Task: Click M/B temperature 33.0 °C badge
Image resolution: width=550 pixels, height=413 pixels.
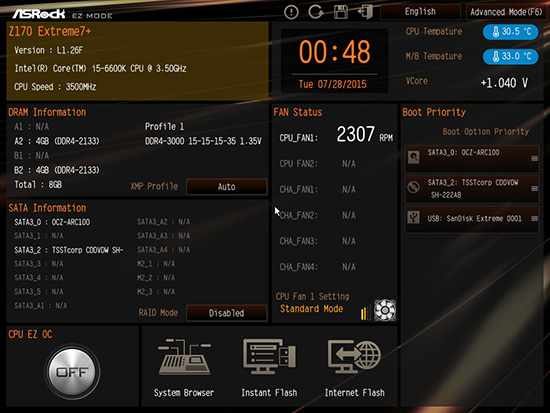Action: coord(510,56)
